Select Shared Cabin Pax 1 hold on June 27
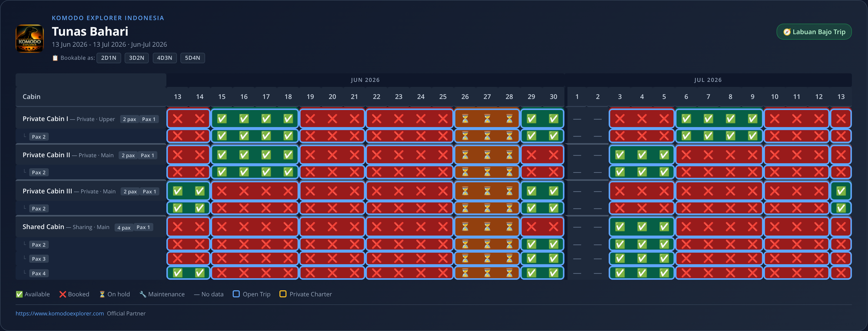The height and width of the screenshot is (331, 868). pyautogui.click(x=487, y=227)
